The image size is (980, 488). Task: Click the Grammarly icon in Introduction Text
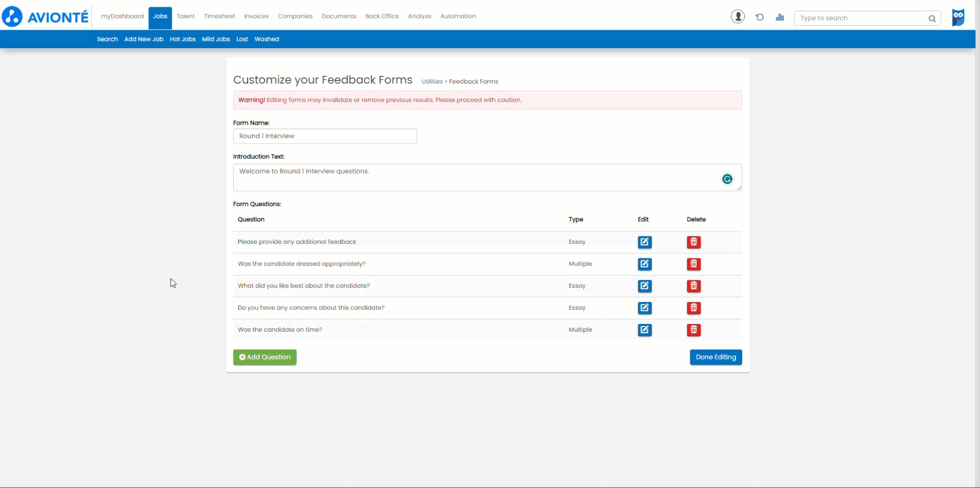727,179
